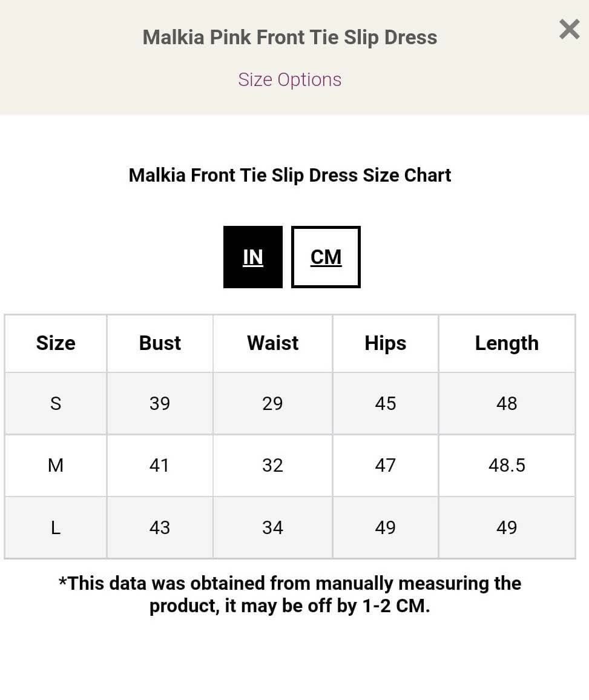Click the Hips column header
The height and width of the screenshot is (700, 589).
385,343
